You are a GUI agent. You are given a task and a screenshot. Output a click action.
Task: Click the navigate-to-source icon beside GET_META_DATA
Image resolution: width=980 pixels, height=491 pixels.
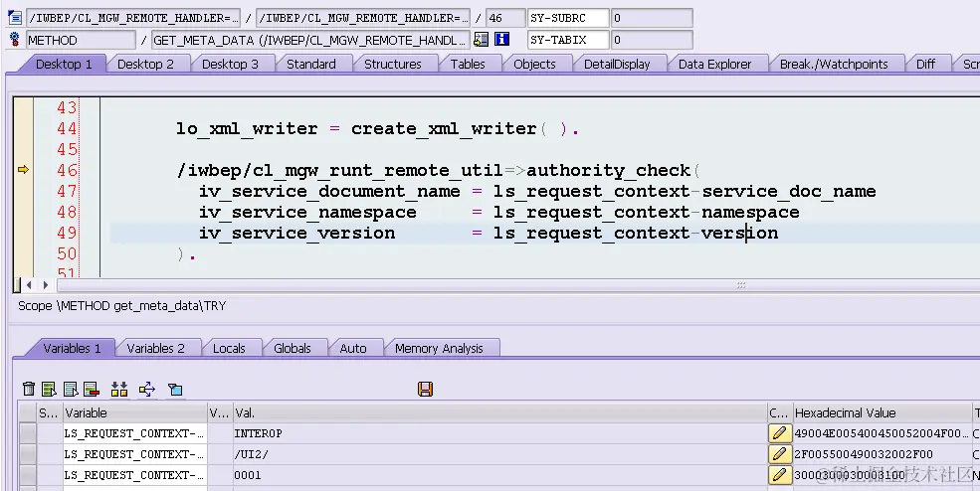tap(481, 40)
